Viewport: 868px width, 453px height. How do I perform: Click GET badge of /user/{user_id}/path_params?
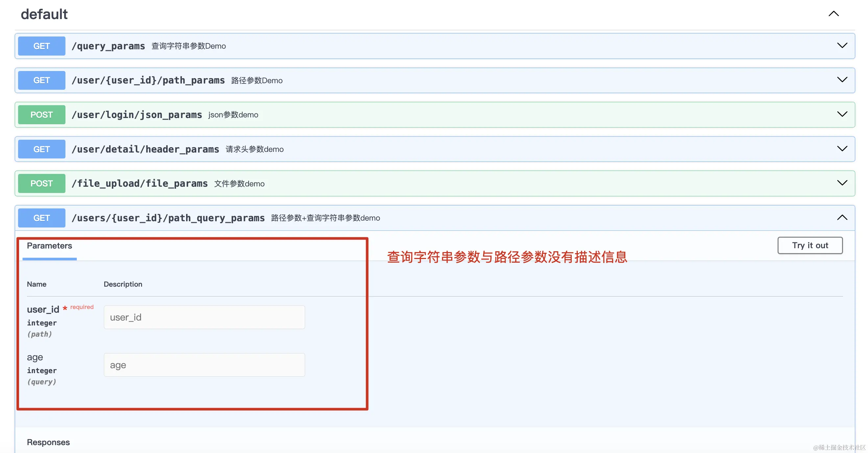coord(41,81)
